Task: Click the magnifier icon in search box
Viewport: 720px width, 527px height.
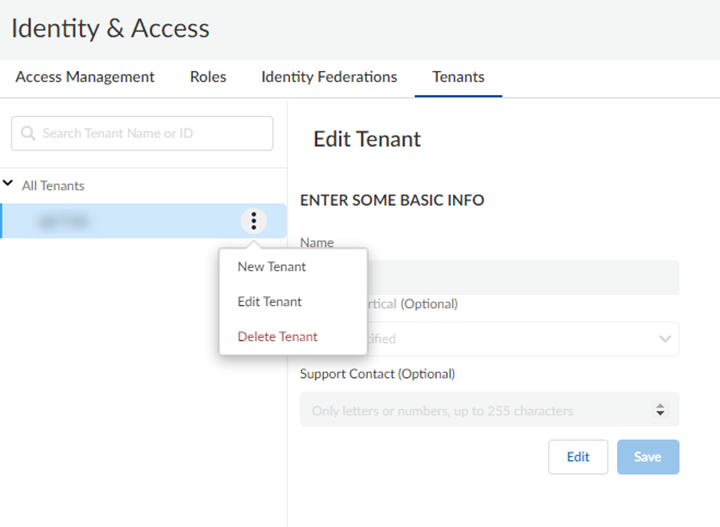Action: point(27,133)
